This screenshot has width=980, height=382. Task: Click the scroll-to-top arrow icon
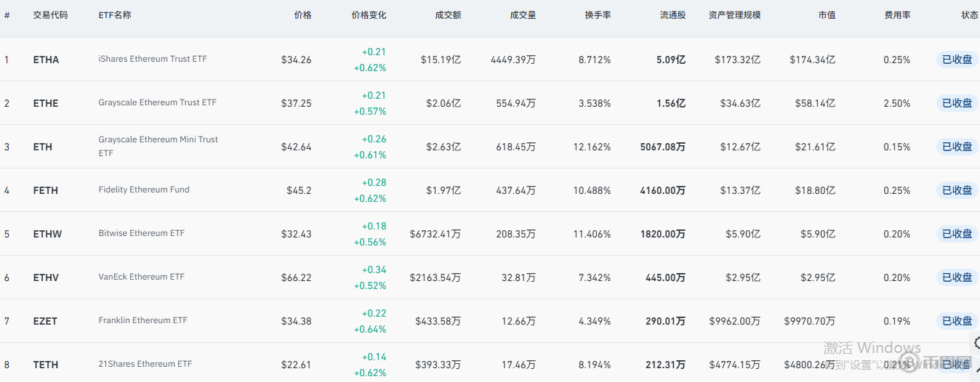[976, 370]
